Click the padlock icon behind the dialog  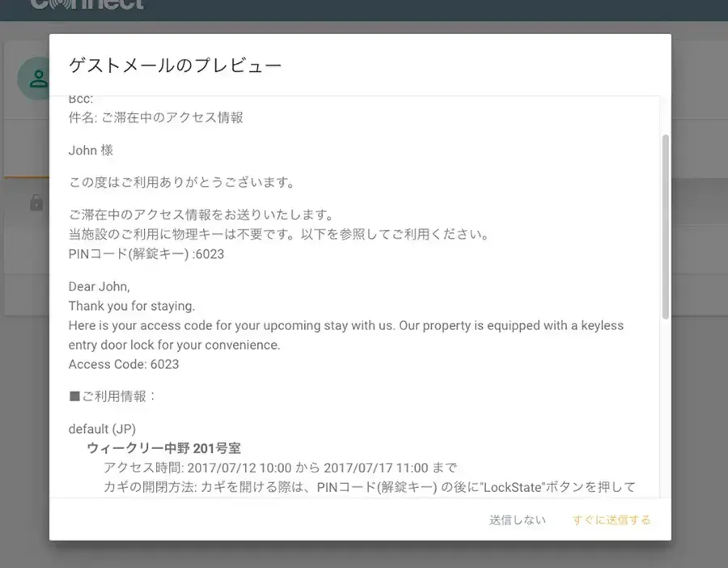[36, 203]
